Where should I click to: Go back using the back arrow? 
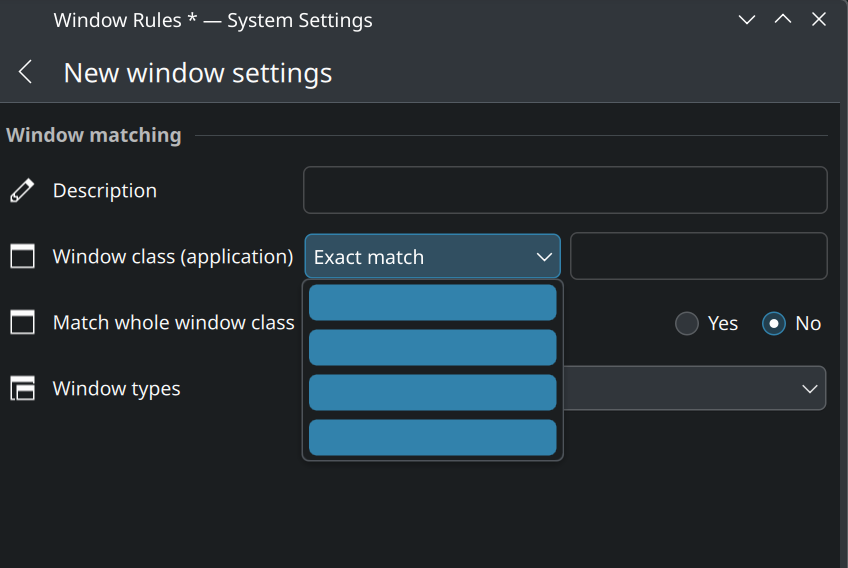[x=25, y=72]
